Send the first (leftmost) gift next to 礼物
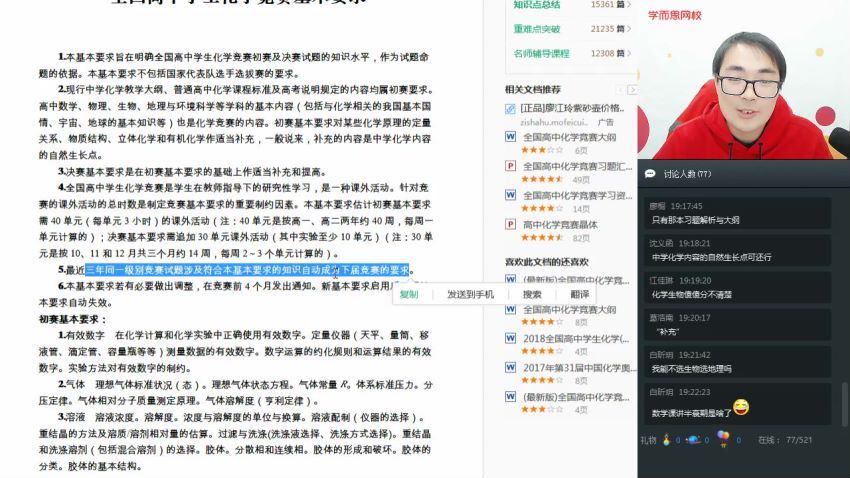 point(666,440)
